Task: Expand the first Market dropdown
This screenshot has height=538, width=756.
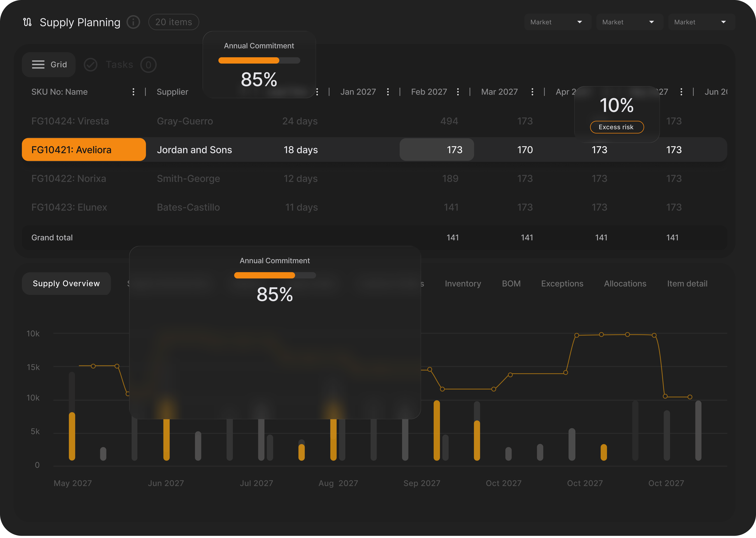Action: [x=558, y=22]
